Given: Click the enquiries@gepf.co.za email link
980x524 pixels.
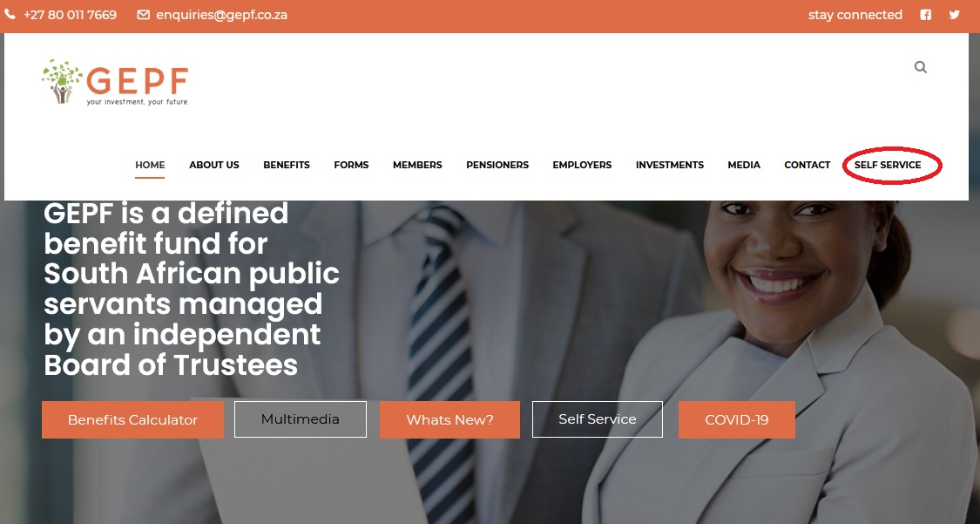Looking at the screenshot, I should coord(222,15).
